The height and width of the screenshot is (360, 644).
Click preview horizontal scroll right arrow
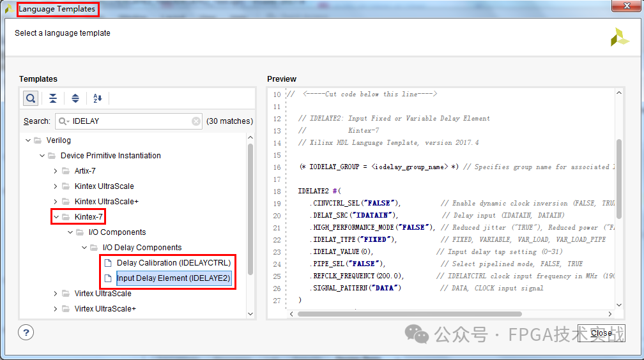610,314
